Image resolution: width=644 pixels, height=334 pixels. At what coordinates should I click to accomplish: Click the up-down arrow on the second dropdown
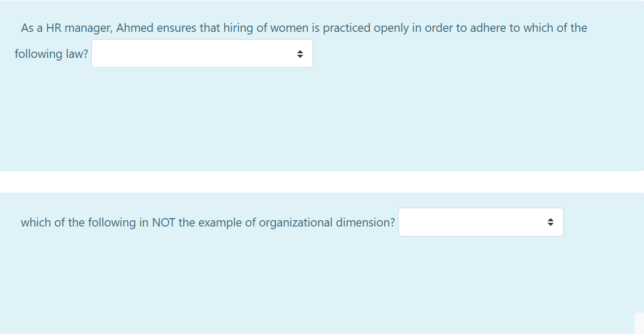[551, 222]
